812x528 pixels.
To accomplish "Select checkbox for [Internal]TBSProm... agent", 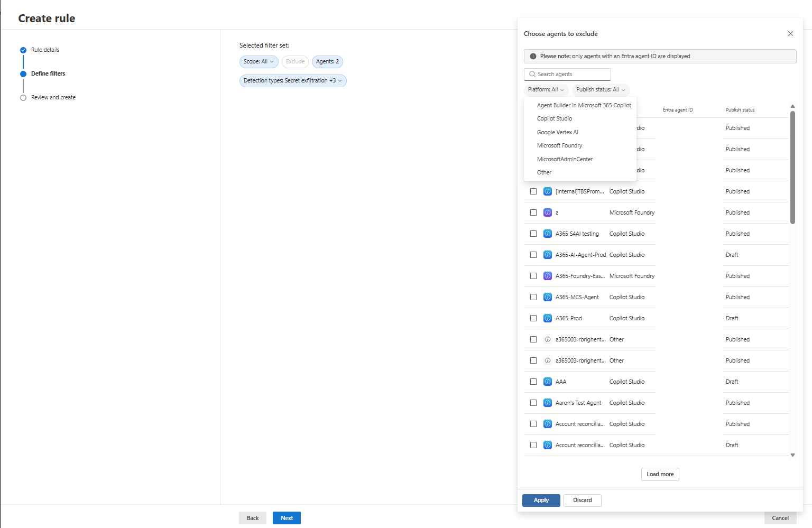I will tap(533, 191).
